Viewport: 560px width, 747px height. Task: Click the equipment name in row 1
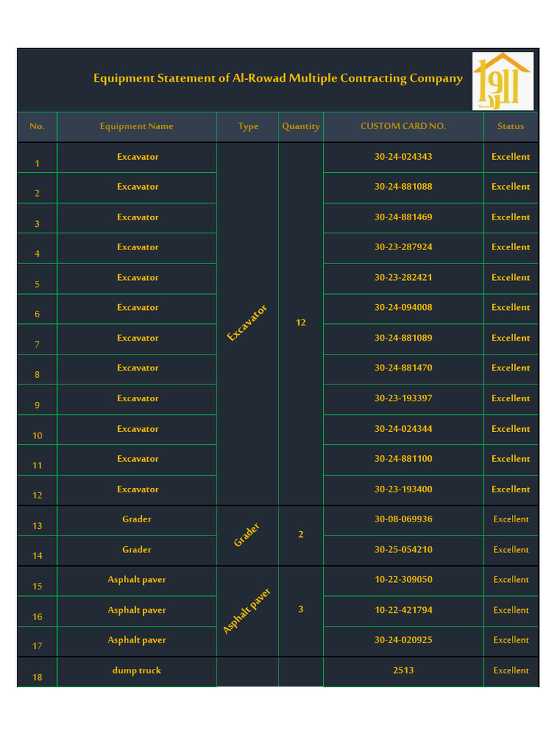tap(138, 157)
